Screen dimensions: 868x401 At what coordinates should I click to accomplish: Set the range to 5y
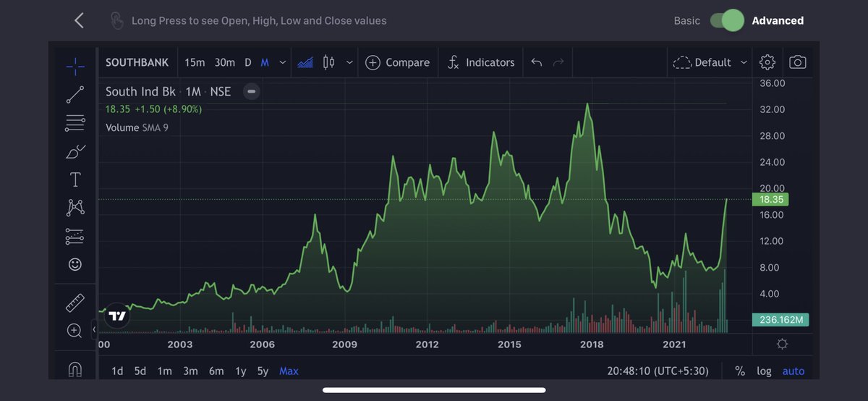[263, 371]
